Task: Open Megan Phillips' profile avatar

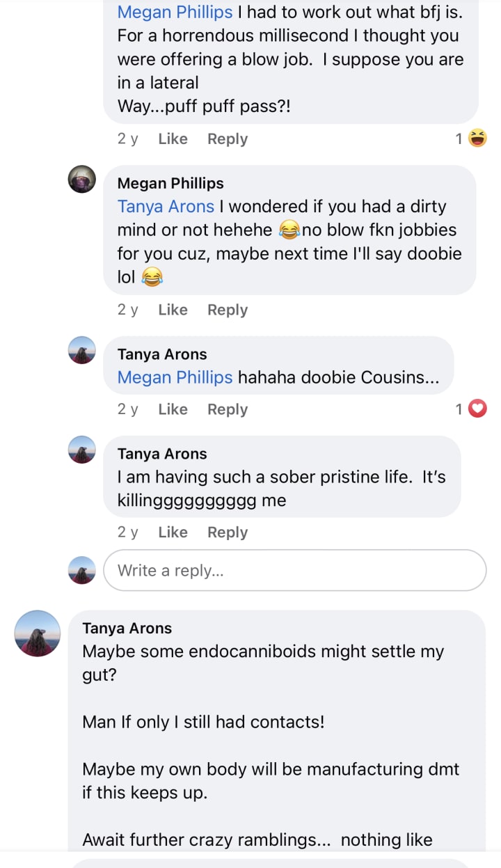Action: 82,180
